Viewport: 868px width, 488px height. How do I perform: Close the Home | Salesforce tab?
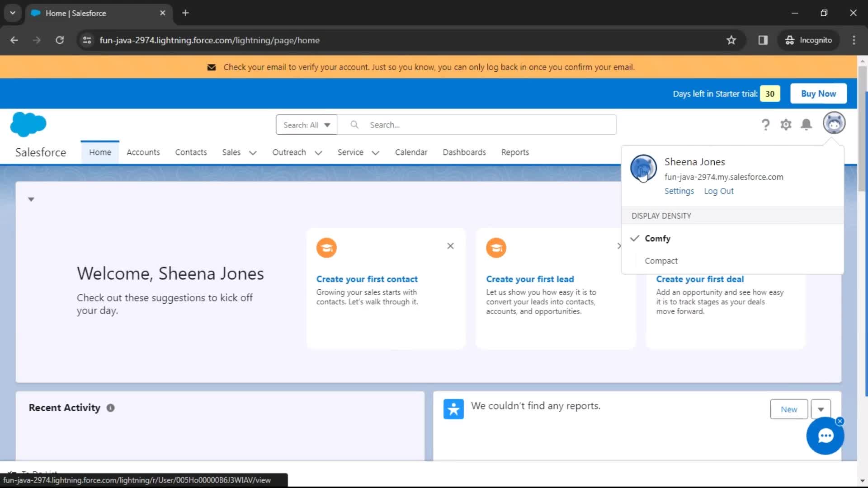163,13
